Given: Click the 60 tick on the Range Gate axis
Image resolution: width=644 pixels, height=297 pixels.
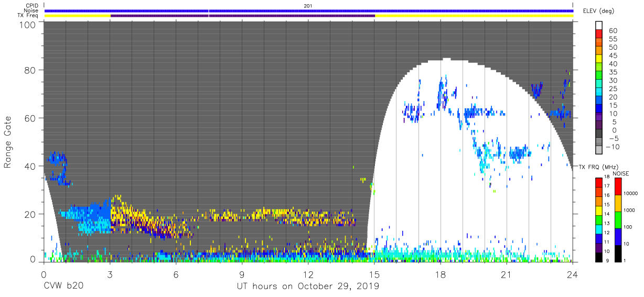Looking at the screenshot, I should pyautogui.click(x=30, y=118).
